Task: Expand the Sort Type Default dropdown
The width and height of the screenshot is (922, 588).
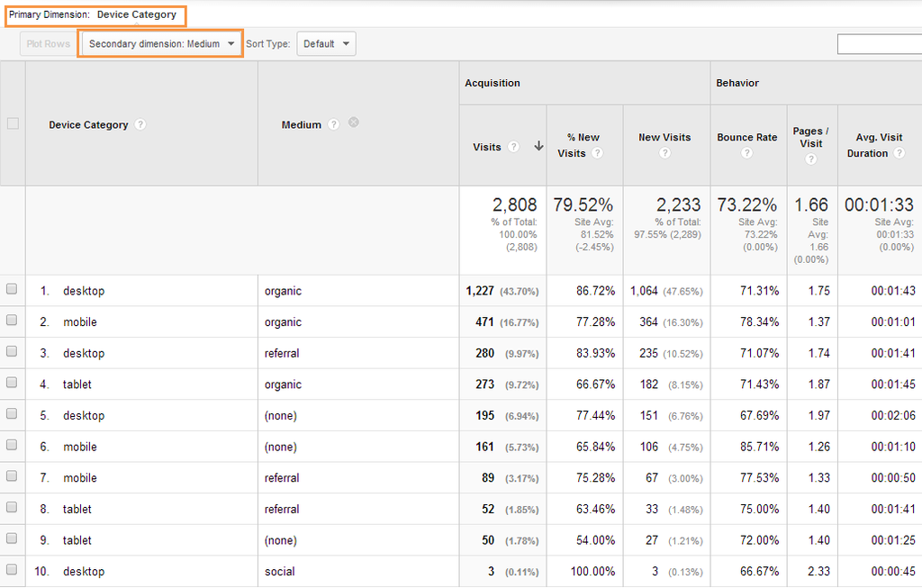Action: click(326, 43)
